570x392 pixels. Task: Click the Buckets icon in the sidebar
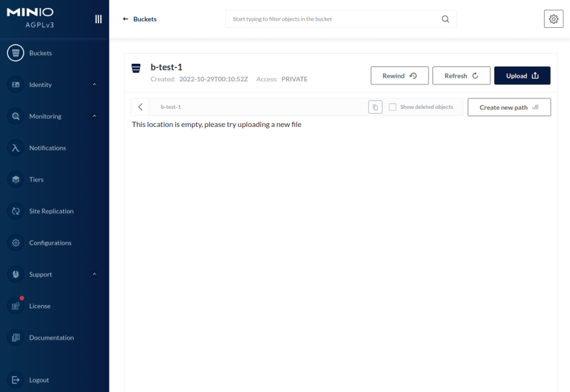coord(16,53)
